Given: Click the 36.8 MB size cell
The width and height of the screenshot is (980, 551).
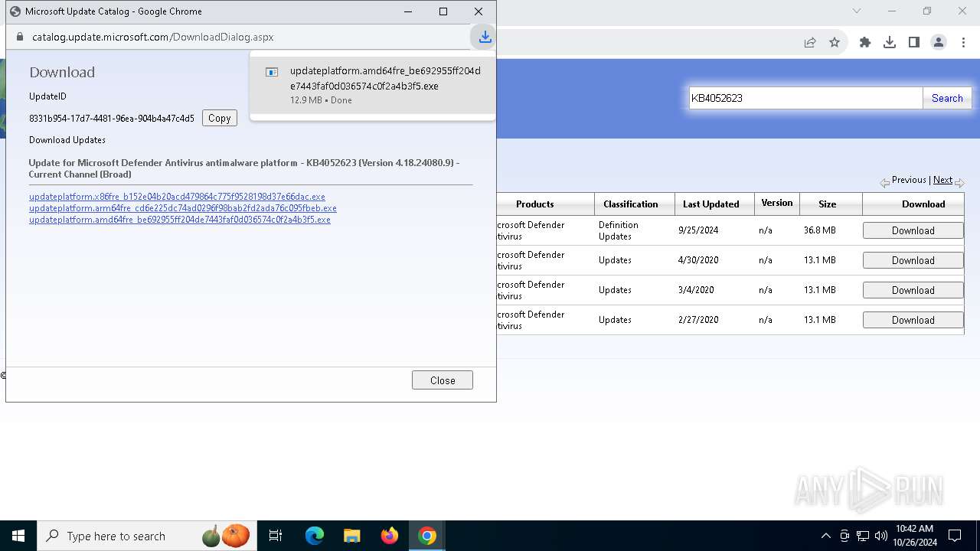Looking at the screenshot, I should point(819,230).
